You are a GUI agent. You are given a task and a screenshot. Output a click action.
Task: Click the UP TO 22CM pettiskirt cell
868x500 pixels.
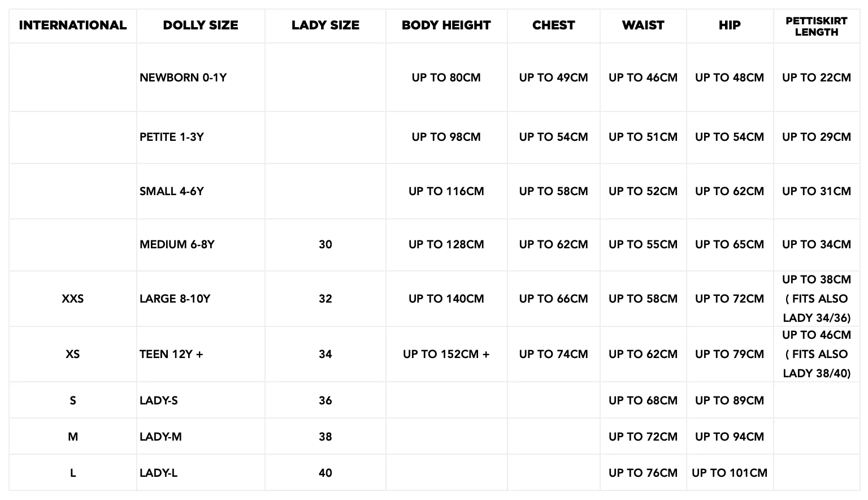tap(816, 77)
